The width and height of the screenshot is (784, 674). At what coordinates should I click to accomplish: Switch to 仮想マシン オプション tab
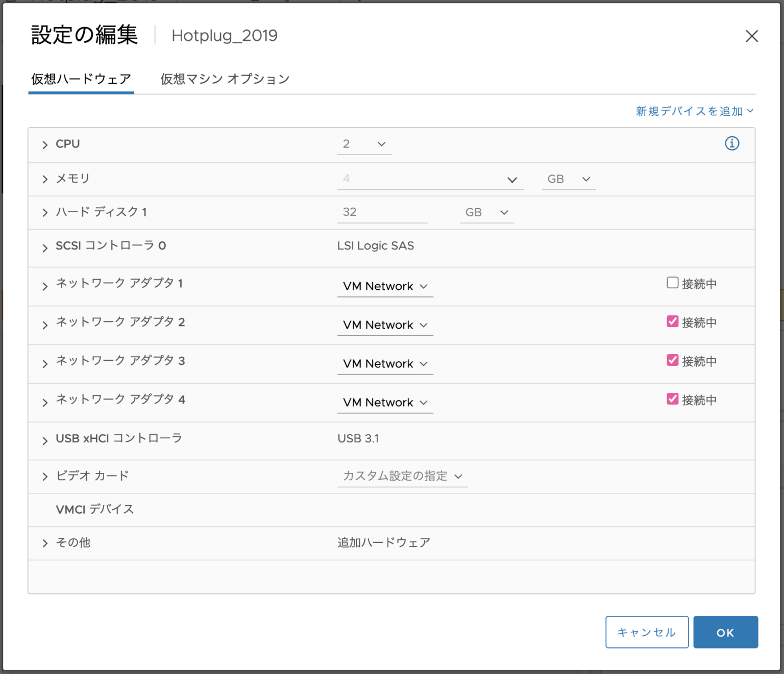(x=225, y=79)
